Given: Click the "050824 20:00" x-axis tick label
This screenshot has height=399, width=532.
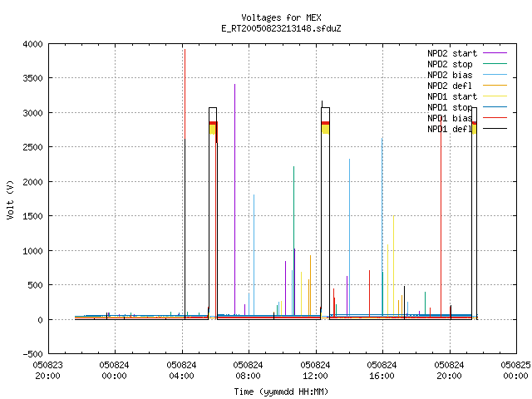Looking at the screenshot, I should click(x=449, y=371).
